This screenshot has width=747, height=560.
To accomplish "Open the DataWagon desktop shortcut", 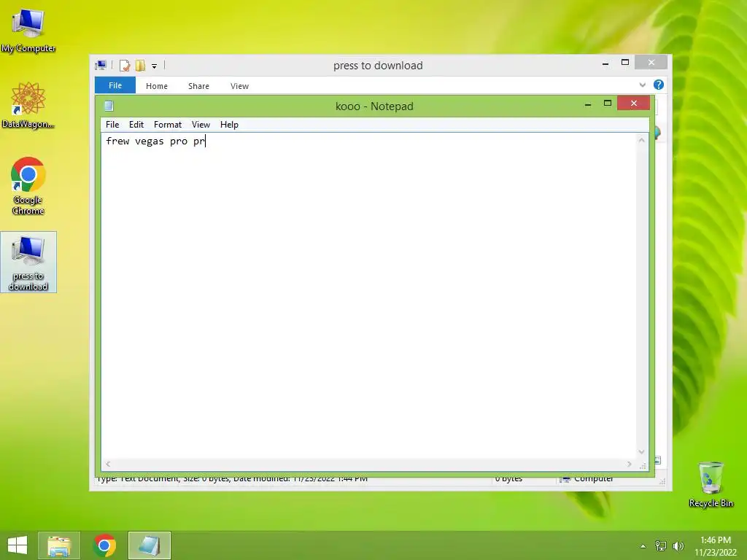I will click(28, 105).
